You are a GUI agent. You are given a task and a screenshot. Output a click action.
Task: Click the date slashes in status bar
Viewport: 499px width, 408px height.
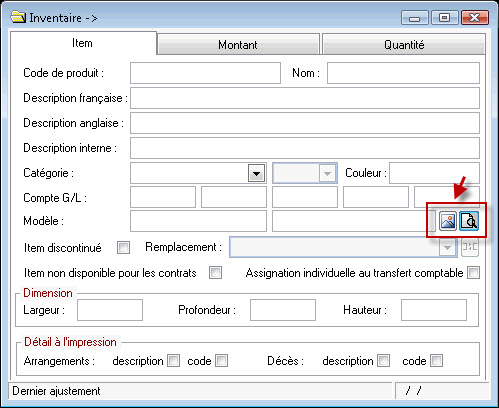413,390
